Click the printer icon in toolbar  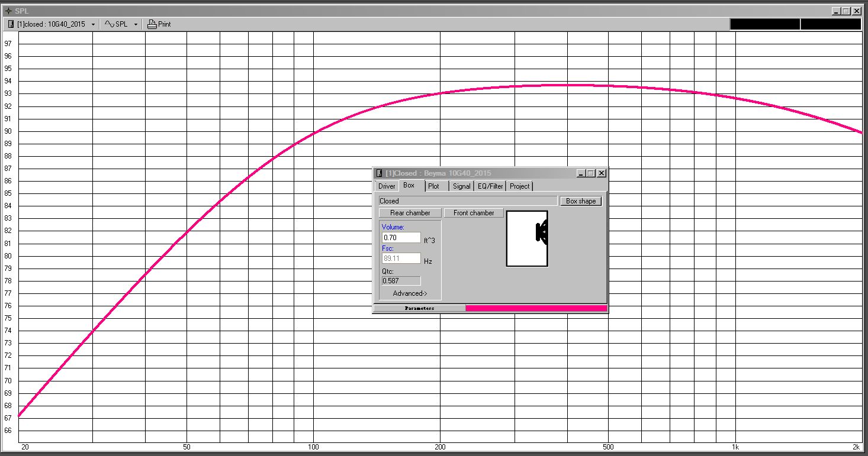coord(152,24)
